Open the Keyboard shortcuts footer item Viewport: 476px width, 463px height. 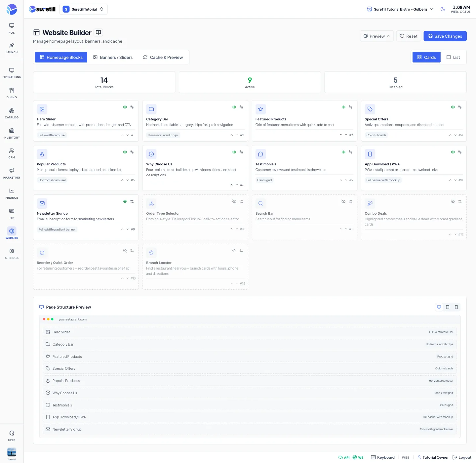pyautogui.click(x=383, y=457)
